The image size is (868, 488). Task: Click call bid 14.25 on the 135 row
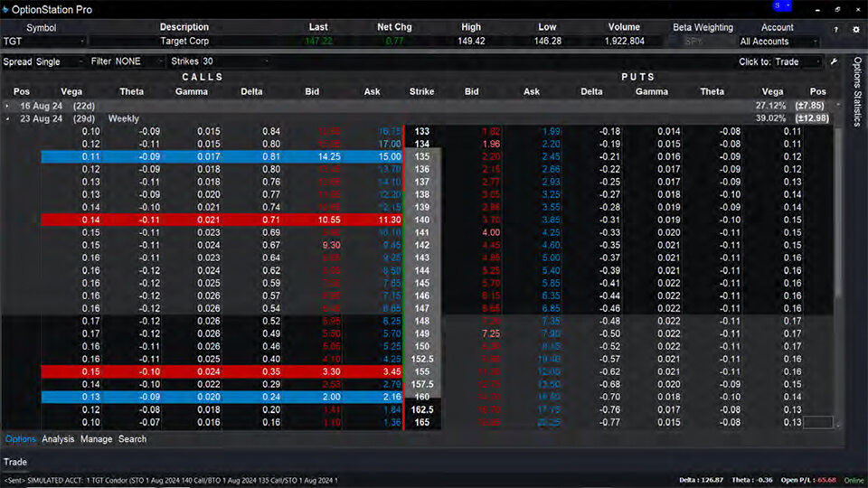329,156
